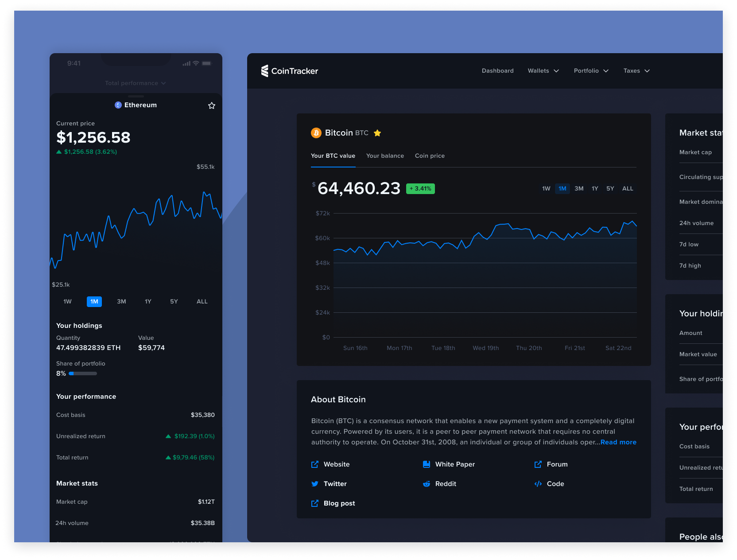Click the Reddit icon
This screenshot has height=560, width=737.
427,484
